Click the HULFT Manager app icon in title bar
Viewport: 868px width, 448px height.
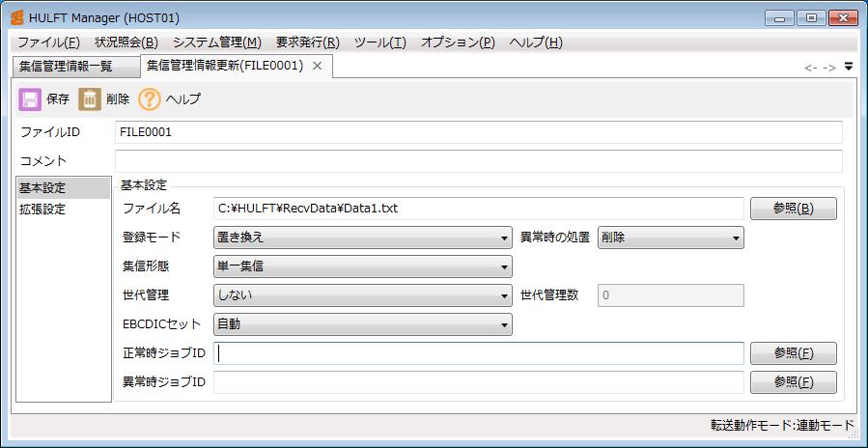click(16, 17)
